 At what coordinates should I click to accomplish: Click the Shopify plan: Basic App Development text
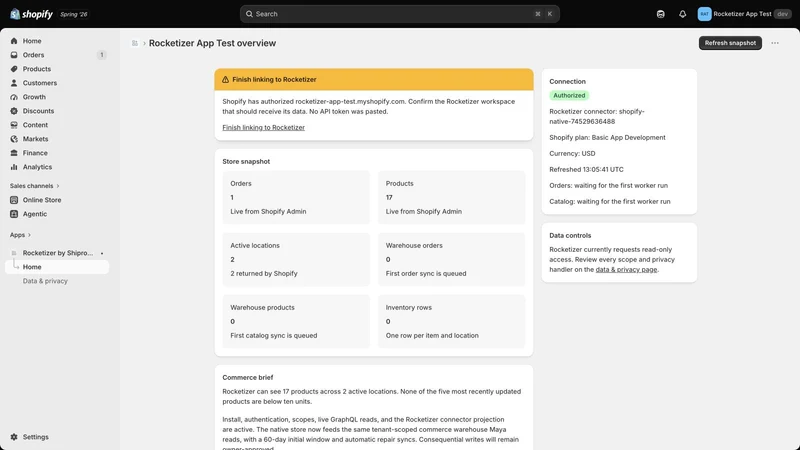coord(607,137)
